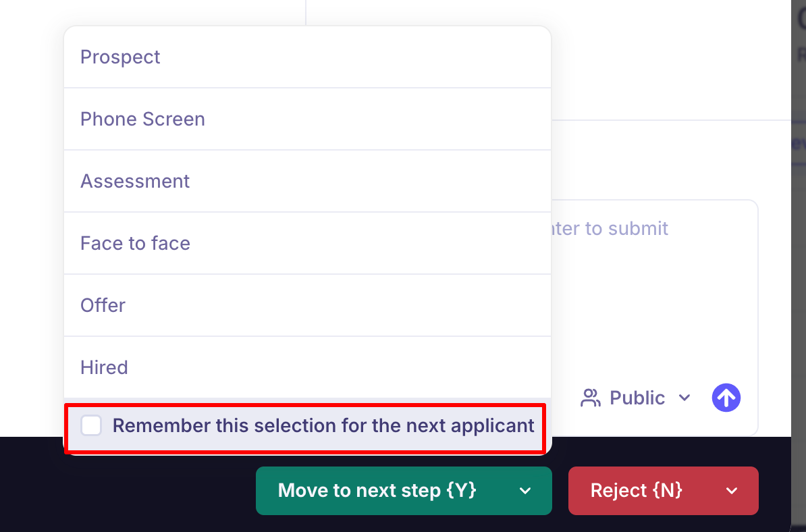This screenshot has height=532, width=806.
Task: Click the people icon beside Public
Action: (x=591, y=398)
